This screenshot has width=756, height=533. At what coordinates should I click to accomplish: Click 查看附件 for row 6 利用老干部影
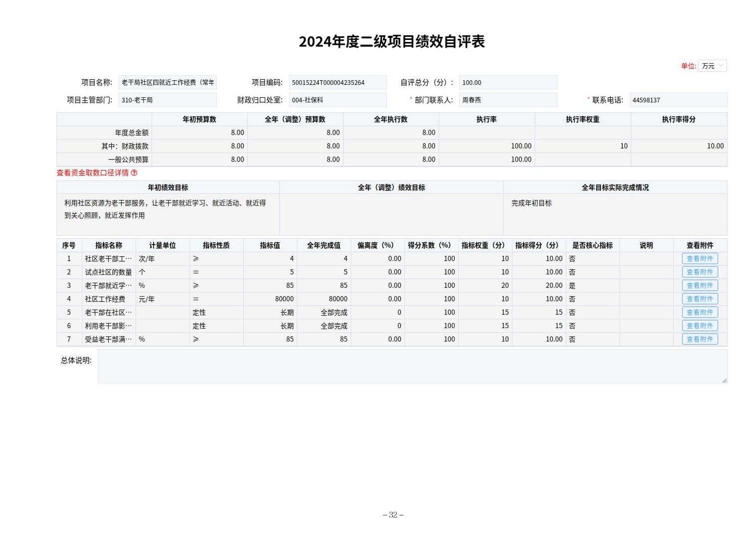pos(700,326)
